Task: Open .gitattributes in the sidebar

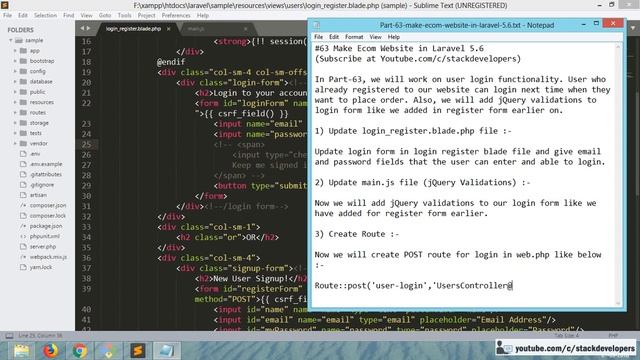Action: coord(46,174)
